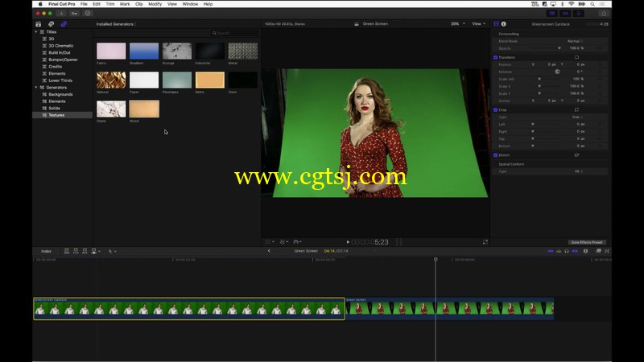The height and width of the screenshot is (362, 644).
Task: Toggle the timeline panel layout button
Action: (565, 13)
